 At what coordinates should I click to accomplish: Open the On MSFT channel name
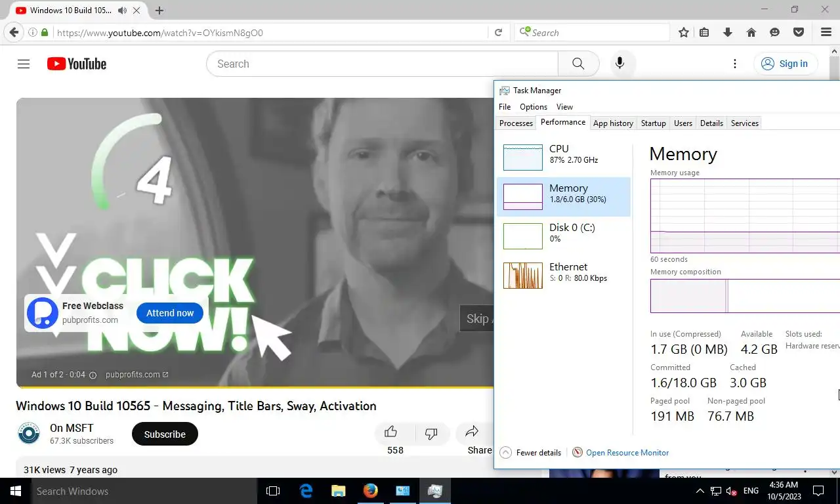pyautogui.click(x=72, y=428)
